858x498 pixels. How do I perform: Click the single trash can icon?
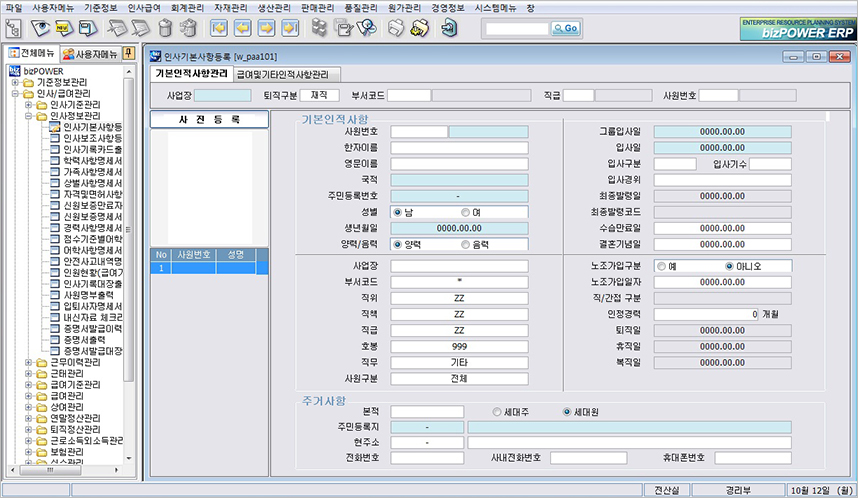pyautogui.click(x=165, y=28)
